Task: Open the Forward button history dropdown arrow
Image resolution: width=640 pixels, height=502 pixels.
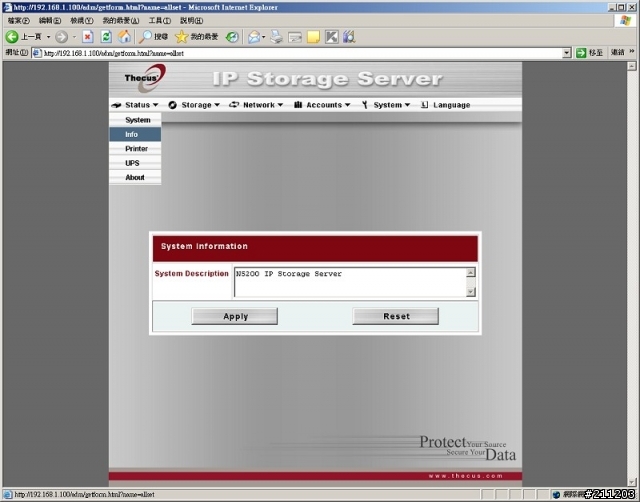Action: 74,37
